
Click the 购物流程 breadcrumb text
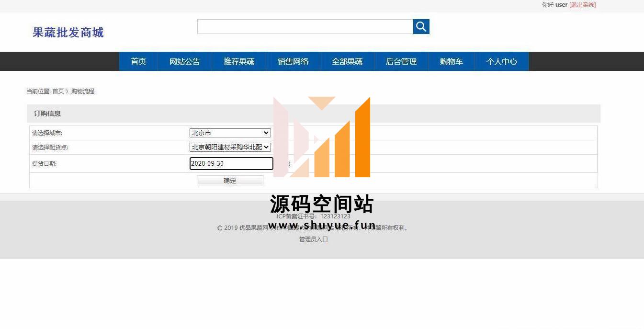[83, 91]
